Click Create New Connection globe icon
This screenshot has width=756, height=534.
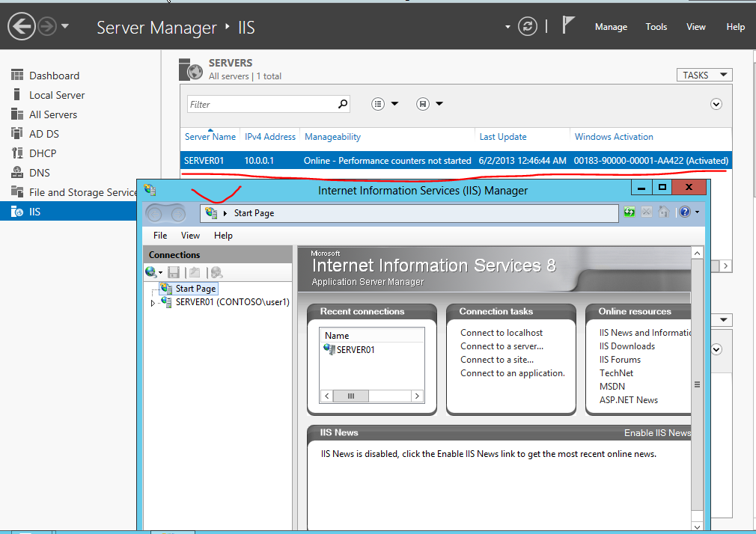[x=151, y=272]
